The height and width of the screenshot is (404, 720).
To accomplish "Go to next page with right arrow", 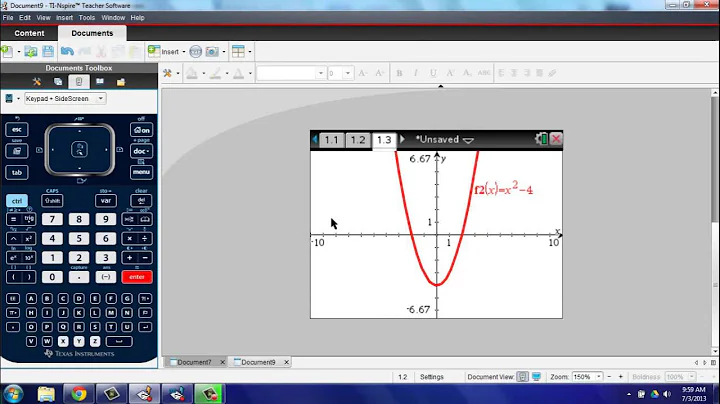I will (x=402, y=139).
